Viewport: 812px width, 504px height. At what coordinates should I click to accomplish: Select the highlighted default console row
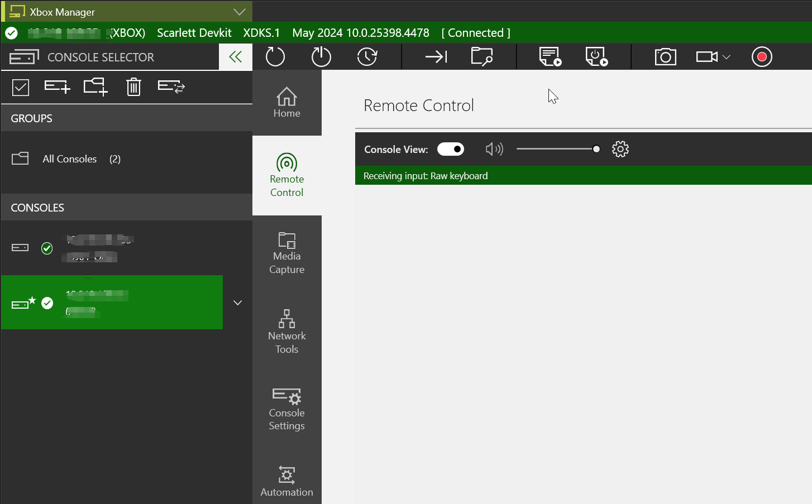tap(112, 302)
